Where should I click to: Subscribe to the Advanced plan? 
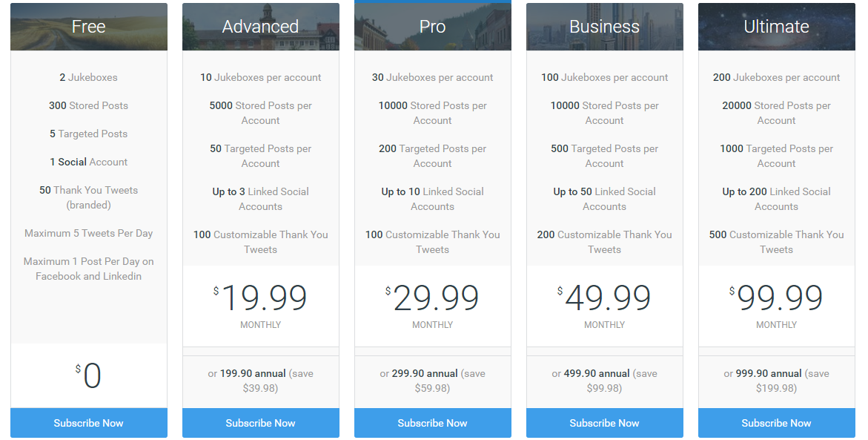click(261, 423)
